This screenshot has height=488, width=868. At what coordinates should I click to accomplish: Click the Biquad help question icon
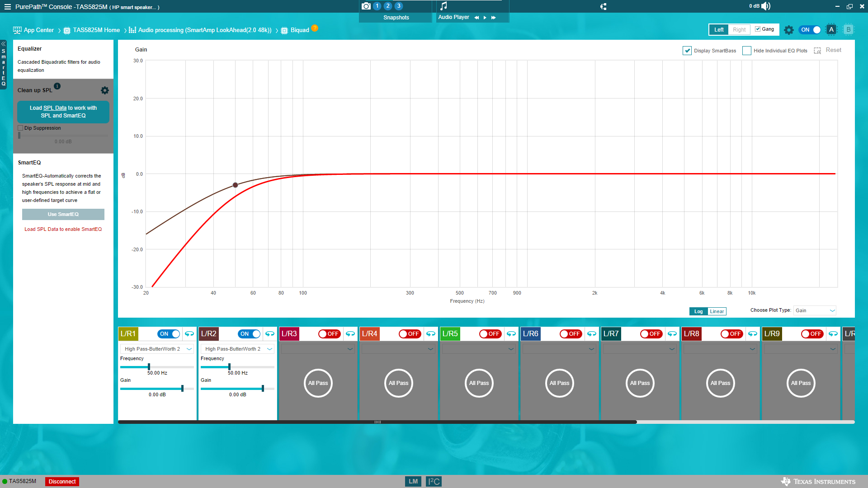(315, 28)
